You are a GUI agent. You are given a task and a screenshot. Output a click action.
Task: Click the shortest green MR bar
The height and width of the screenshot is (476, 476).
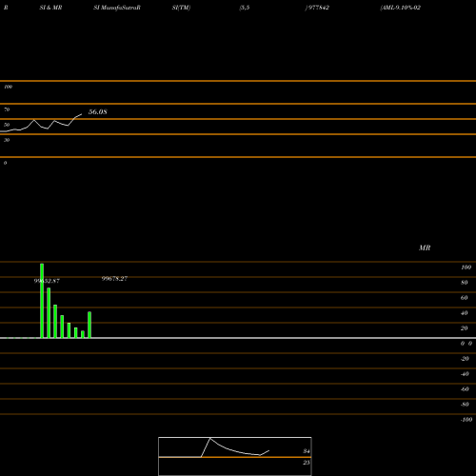pyautogui.click(x=83, y=334)
